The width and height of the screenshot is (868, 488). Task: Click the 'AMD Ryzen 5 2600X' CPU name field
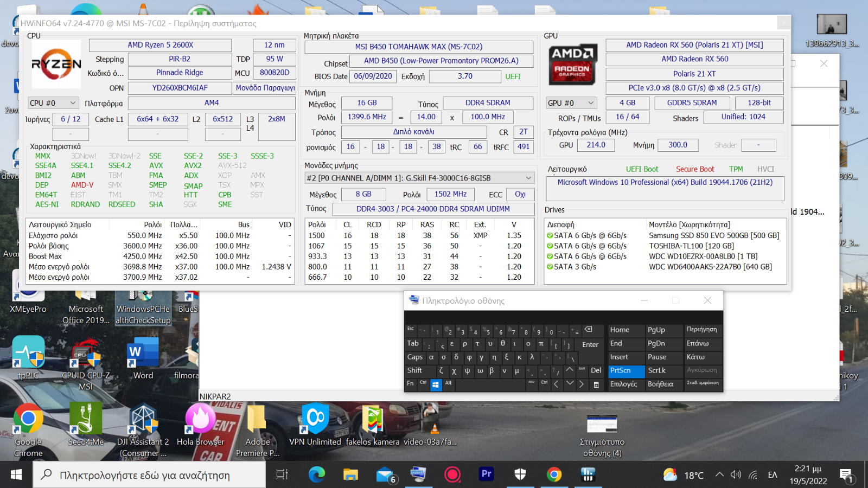pos(160,45)
